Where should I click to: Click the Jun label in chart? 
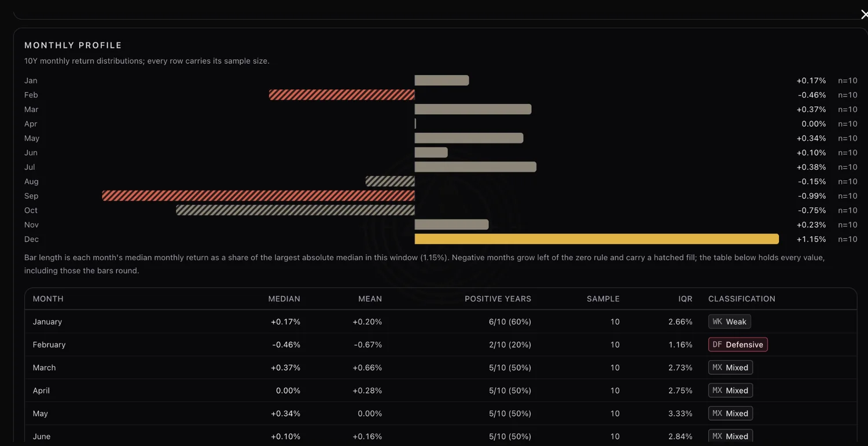(31, 152)
